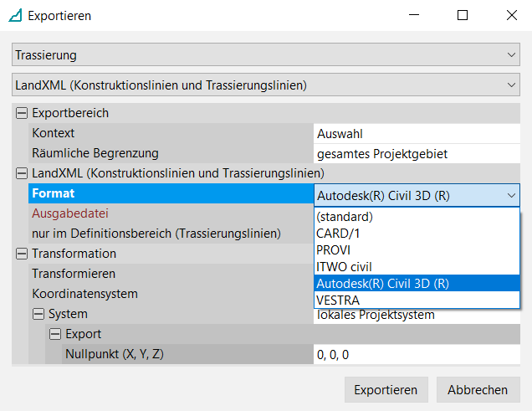The image size is (532, 411).
Task: Close the Format combo box arrow
Action: [511, 194]
